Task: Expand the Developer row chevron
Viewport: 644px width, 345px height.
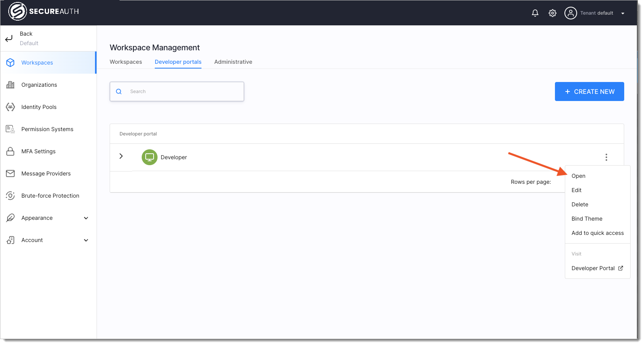Action: click(x=121, y=156)
